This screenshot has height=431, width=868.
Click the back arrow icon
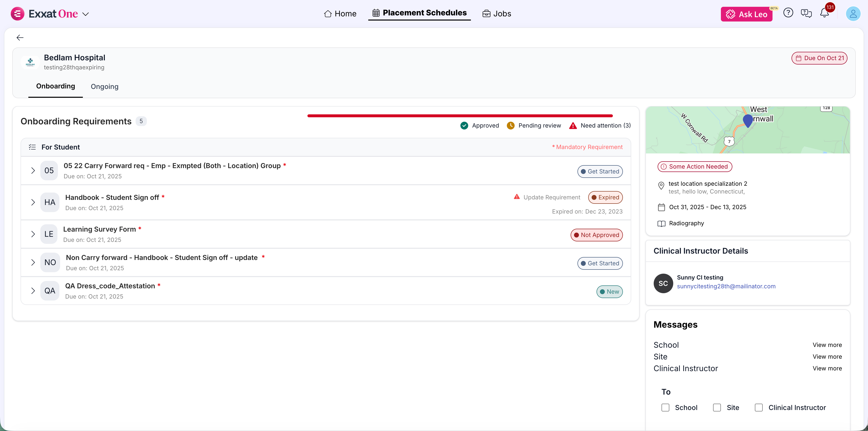(20, 37)
